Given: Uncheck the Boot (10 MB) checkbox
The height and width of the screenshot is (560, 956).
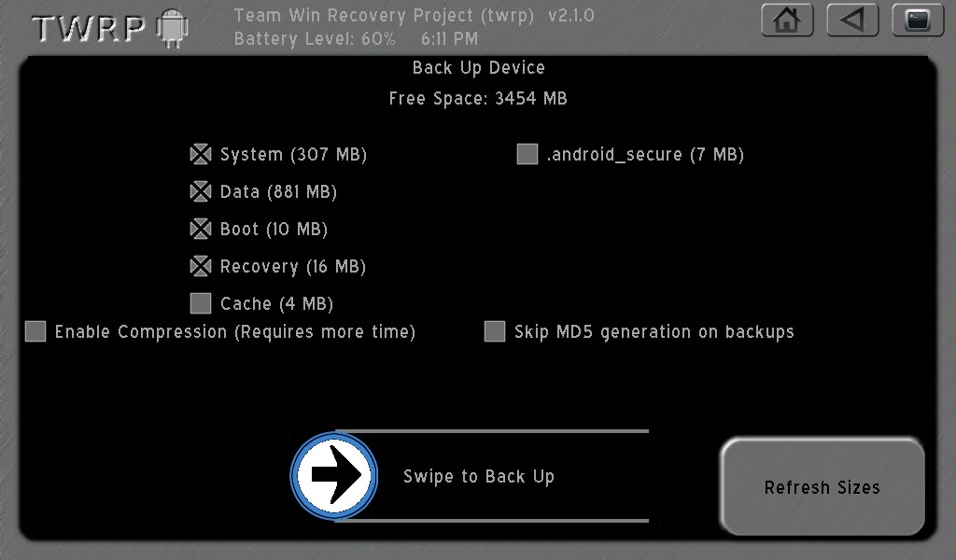Looking at the screenshot, I should (201, 229).
